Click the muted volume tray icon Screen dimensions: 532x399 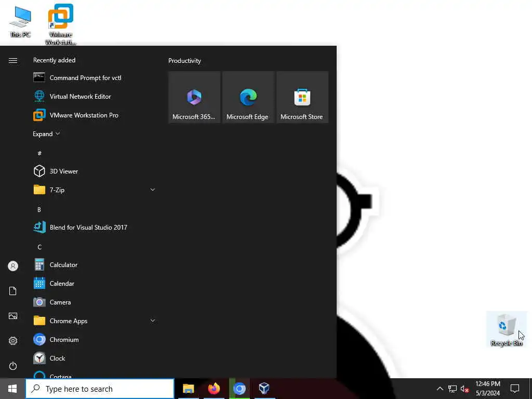[x=465, y=389]
